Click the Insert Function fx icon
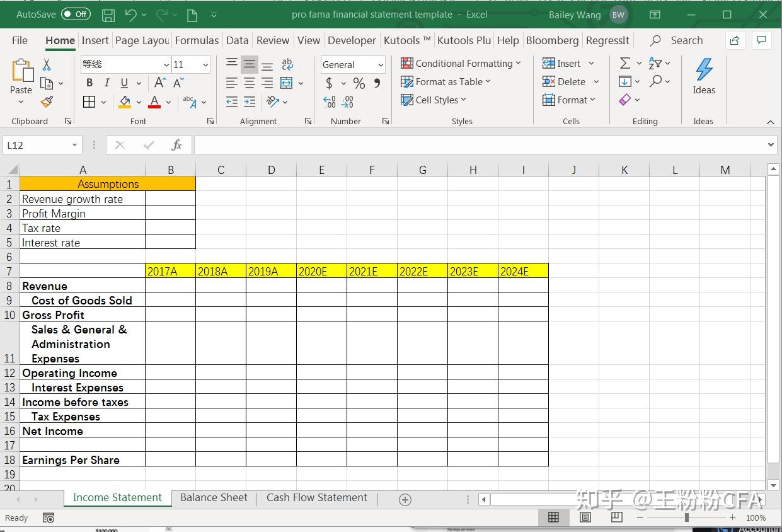Viewport: 782px width, 532px height. tap(177, 145)
